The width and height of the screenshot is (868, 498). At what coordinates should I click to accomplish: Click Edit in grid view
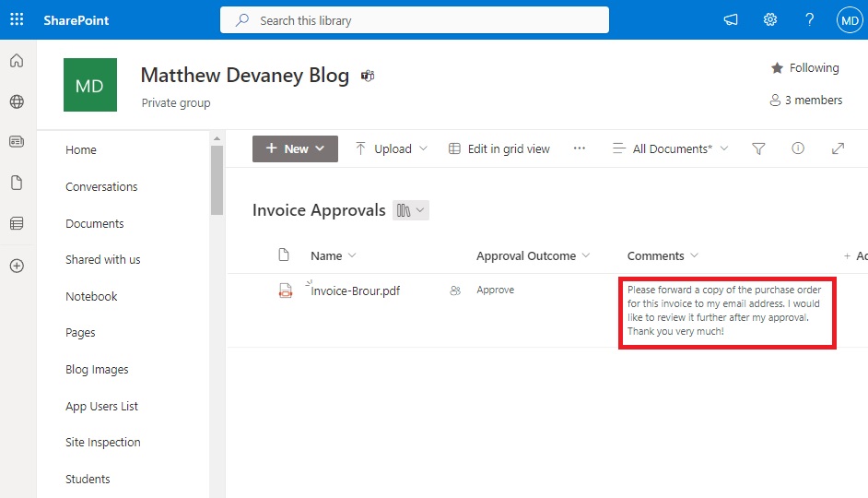(499, 148)
